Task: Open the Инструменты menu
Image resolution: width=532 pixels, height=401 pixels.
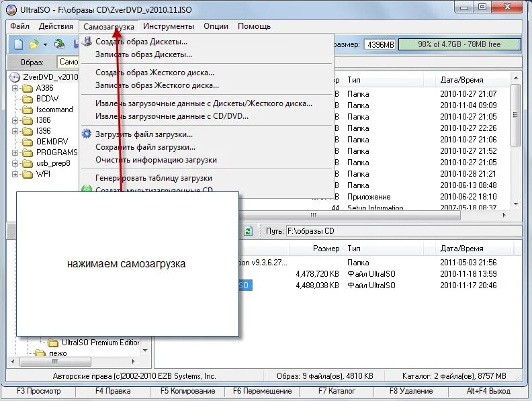Action: pyautogui.click(x=169, y=26)
